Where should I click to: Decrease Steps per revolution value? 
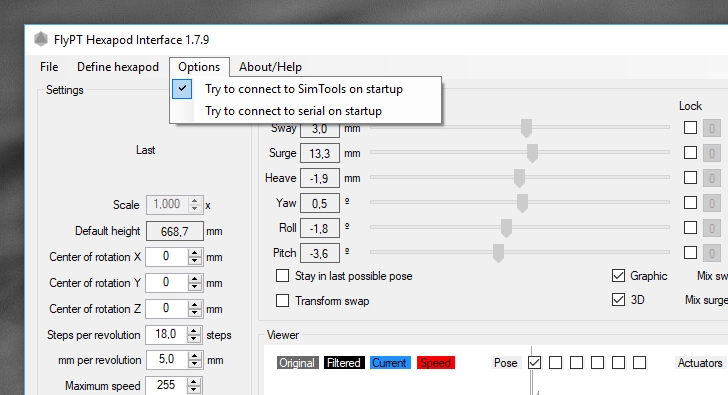[194, 339]
